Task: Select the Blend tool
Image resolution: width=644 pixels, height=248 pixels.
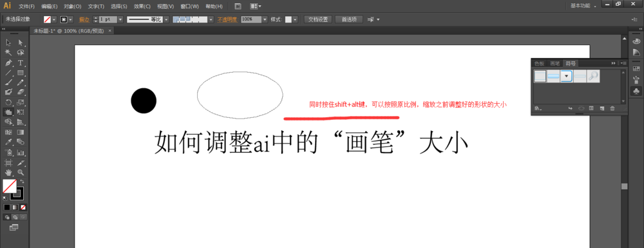Action: point(21,142)
